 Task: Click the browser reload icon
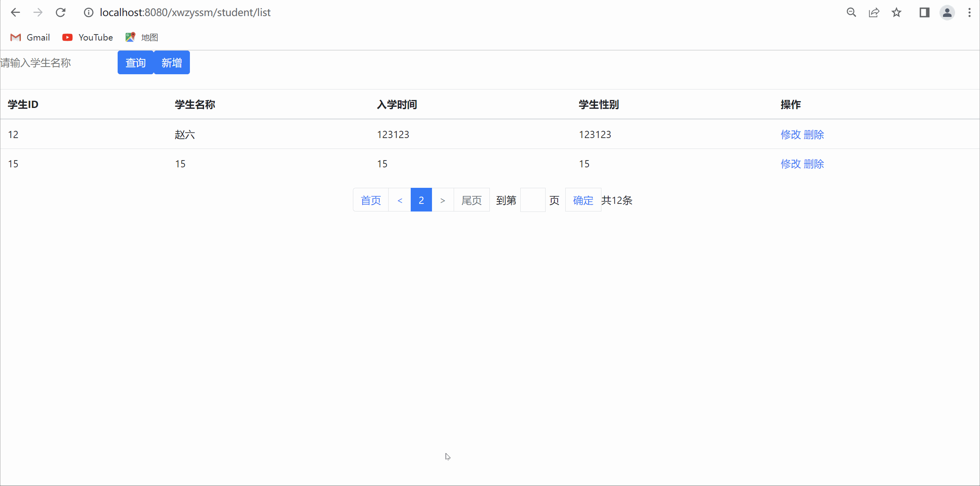pos(61,12)
